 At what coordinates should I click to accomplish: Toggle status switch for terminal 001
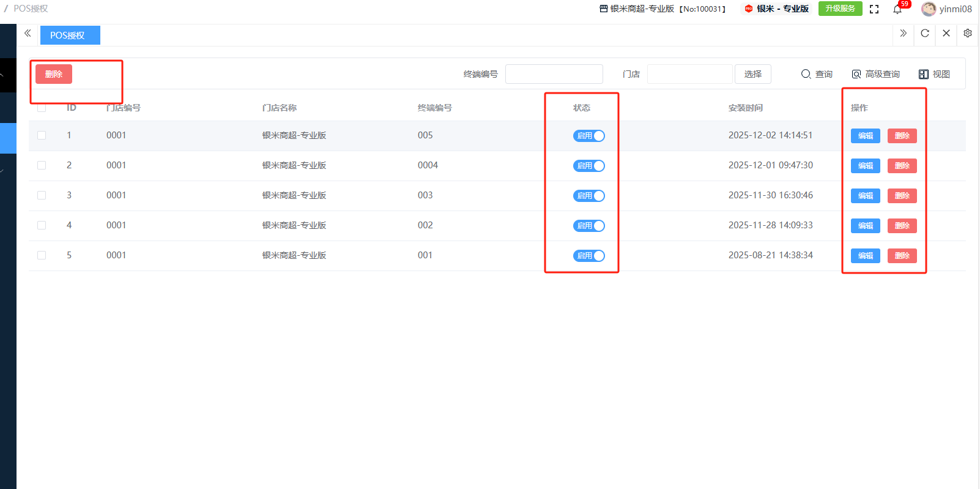pyautogui.click(x=588, y=256)
